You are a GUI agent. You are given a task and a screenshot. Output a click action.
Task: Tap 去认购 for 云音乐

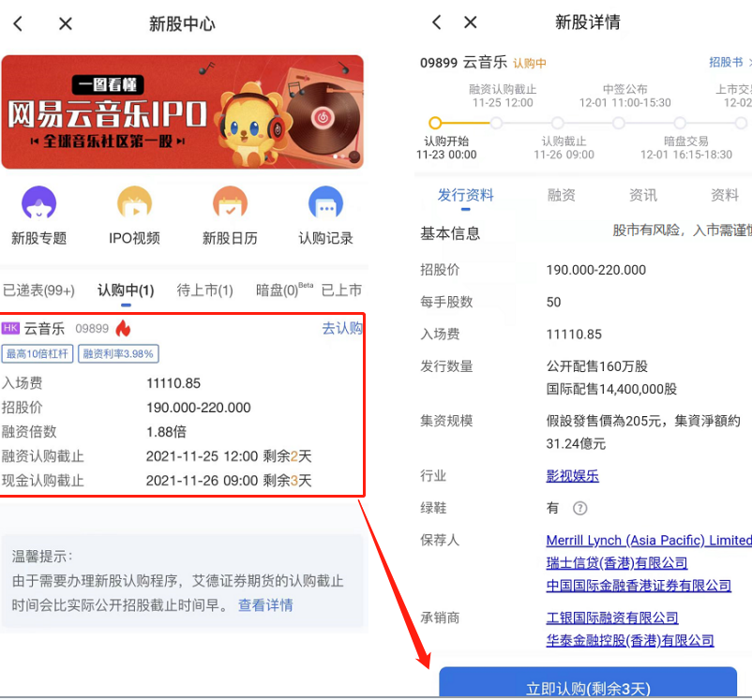tap(342, 328)
